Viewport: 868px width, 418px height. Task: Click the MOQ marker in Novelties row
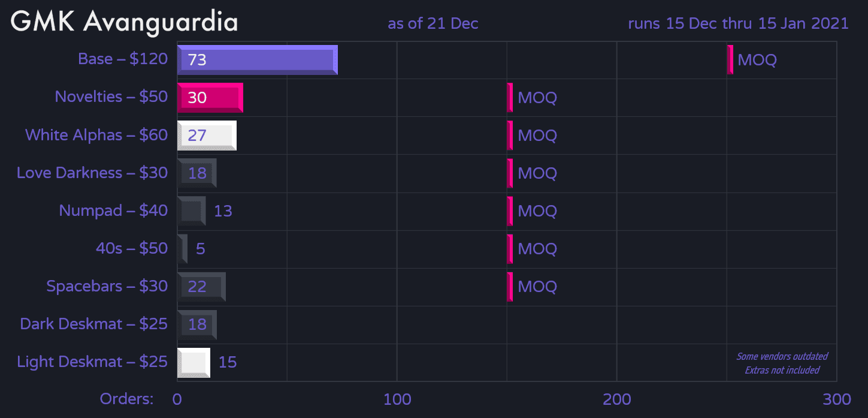pyautogui.click(x=510, y=98)
